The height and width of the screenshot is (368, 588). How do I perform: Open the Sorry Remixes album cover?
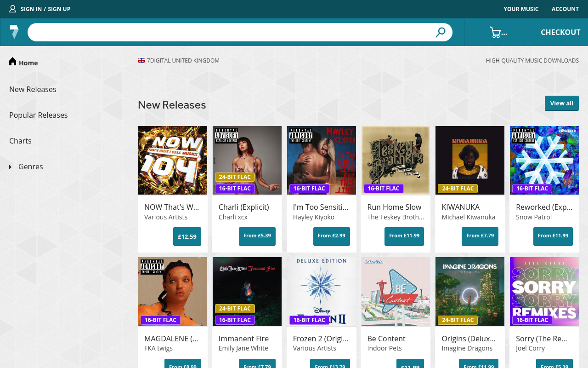544,292
